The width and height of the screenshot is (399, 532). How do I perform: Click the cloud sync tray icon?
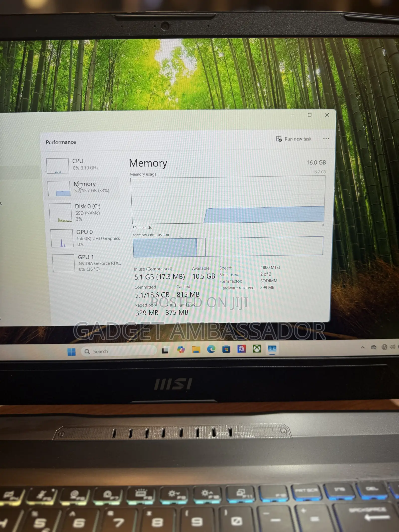(x=373, y=347)
